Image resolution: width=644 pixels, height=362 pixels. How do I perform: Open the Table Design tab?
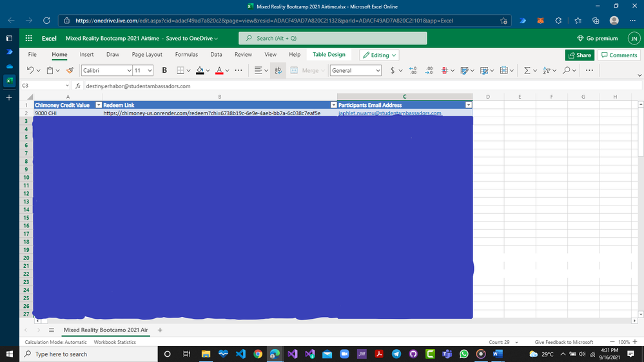(329, 54)
